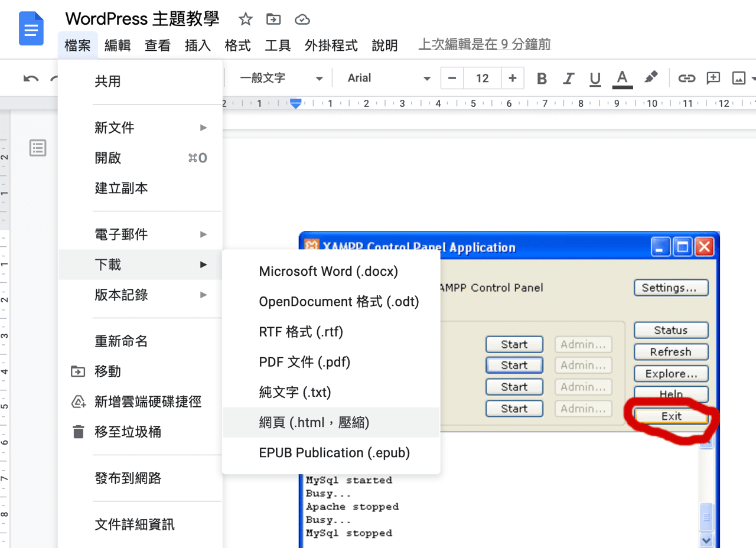Download as 網頁 (.html，壓縮)
756x548 pixels.
[x=331, y=422]
